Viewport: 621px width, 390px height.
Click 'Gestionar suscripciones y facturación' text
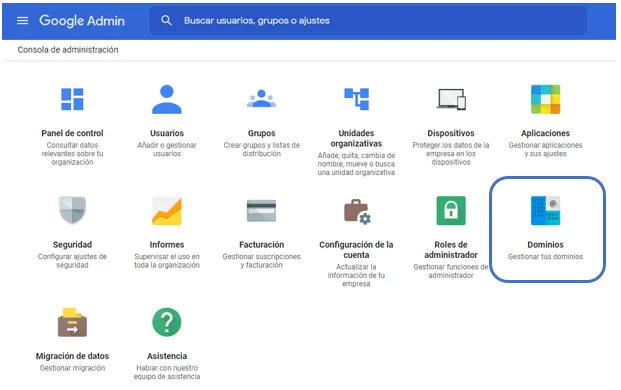click(261, 261)
